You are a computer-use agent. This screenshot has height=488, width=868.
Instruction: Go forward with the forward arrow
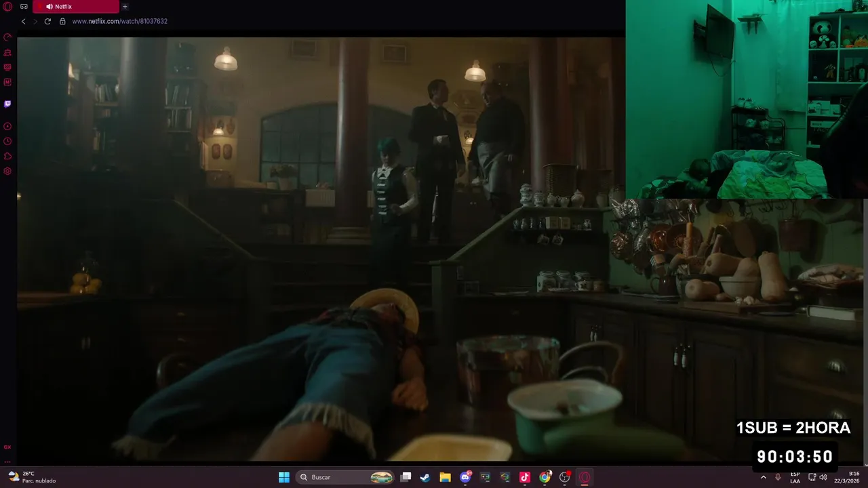pyautogui.click(x=35, y=21)
